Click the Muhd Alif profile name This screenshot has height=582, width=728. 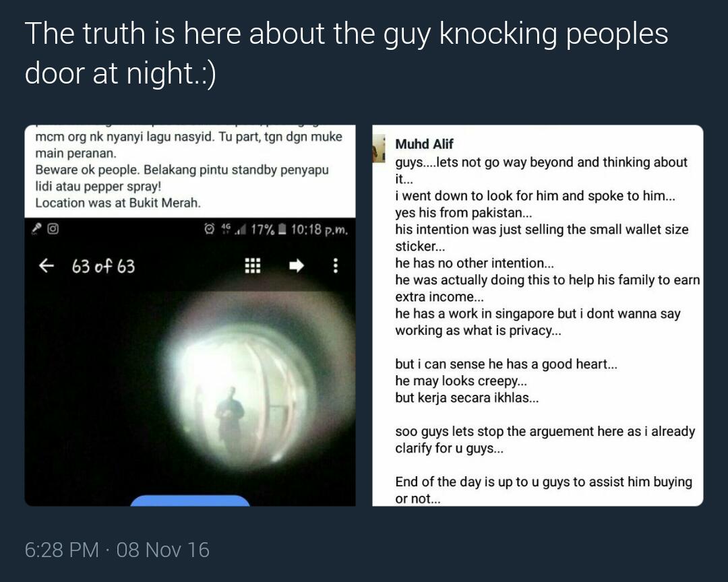point(424,144)
